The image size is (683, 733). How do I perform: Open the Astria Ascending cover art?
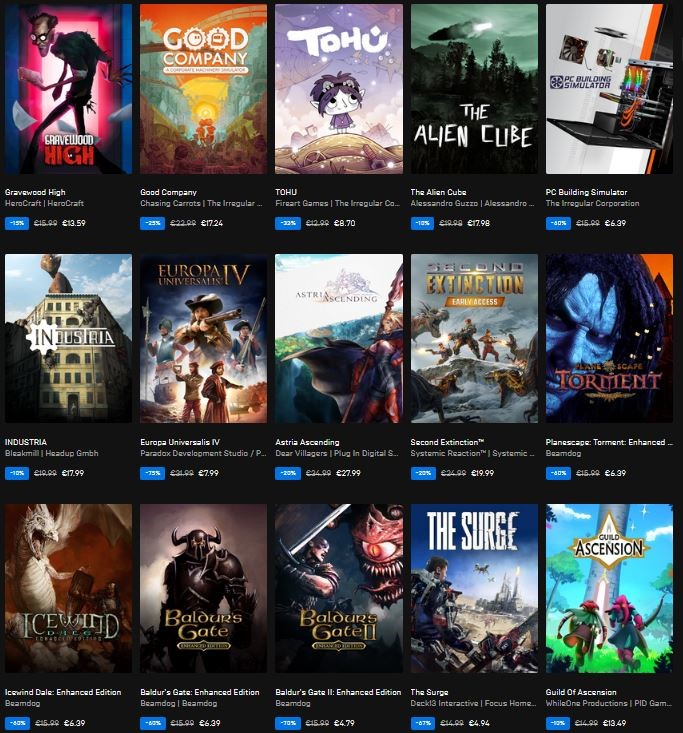339,338
